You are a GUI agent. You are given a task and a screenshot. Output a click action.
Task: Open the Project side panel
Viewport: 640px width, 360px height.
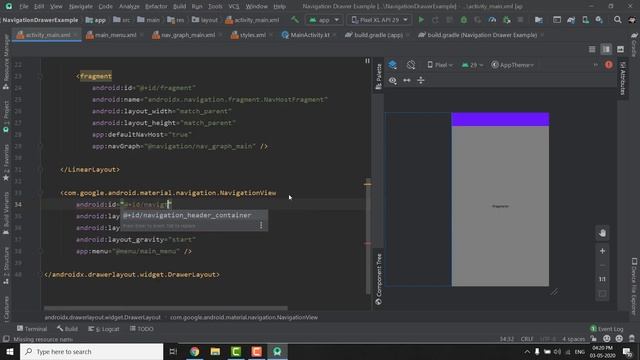point(6,116)
